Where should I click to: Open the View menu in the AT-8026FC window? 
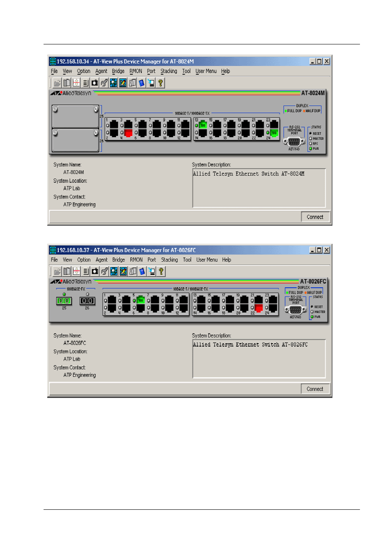pos(67,260)
